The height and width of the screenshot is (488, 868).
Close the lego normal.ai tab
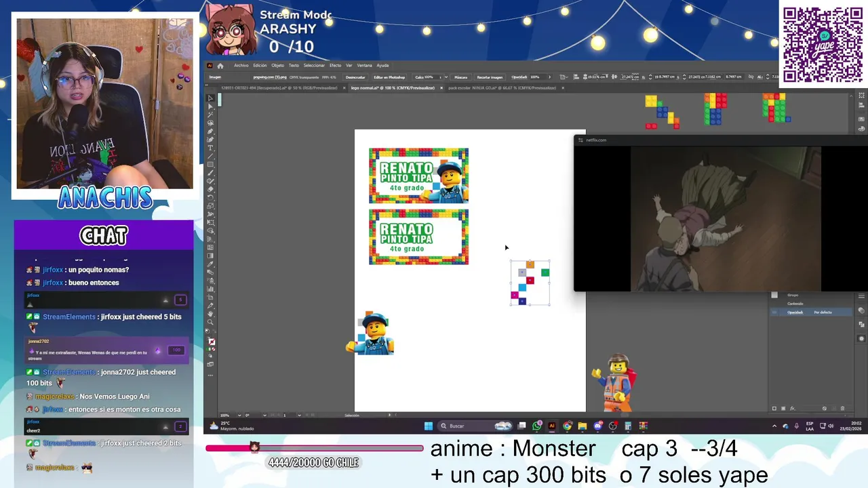click(x=441, y=88)
